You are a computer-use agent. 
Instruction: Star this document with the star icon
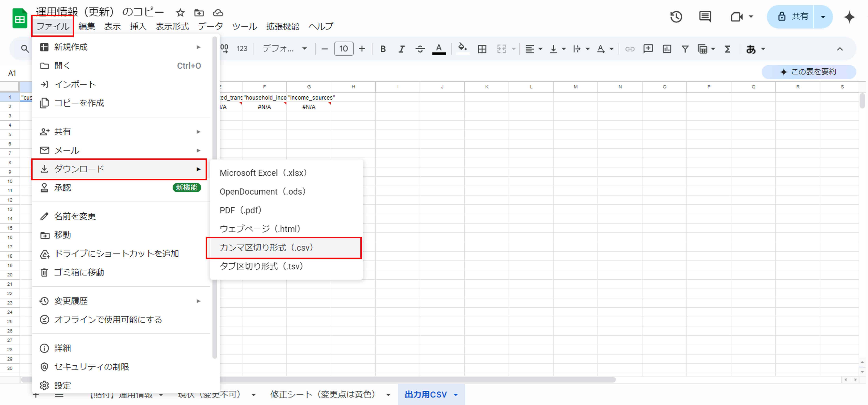click(x=180, y=13)
